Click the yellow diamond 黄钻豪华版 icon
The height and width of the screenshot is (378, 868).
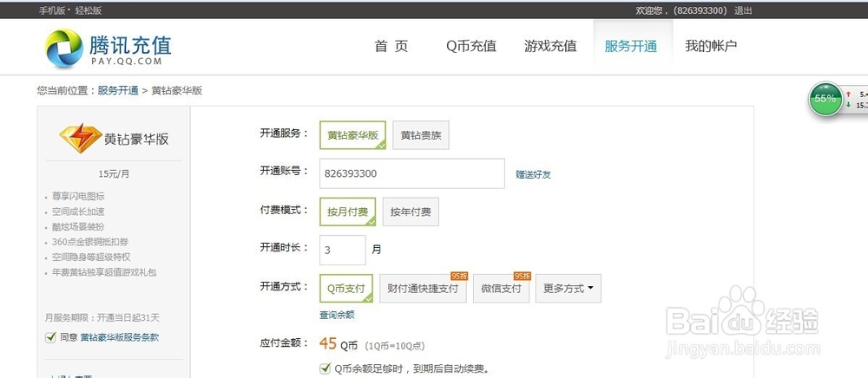(x=81, y=138)
